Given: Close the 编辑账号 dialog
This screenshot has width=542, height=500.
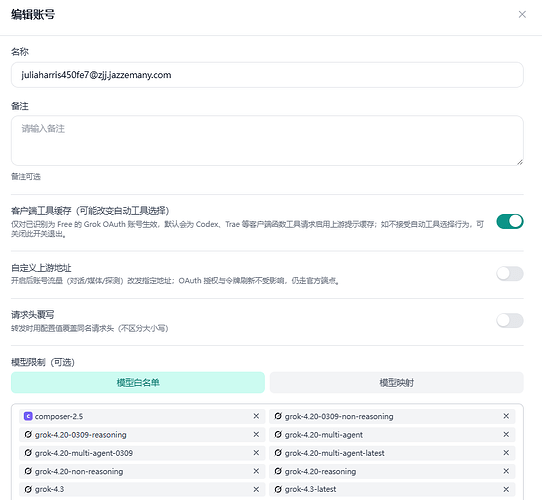Looking at the screenshot, I should 522,14.
